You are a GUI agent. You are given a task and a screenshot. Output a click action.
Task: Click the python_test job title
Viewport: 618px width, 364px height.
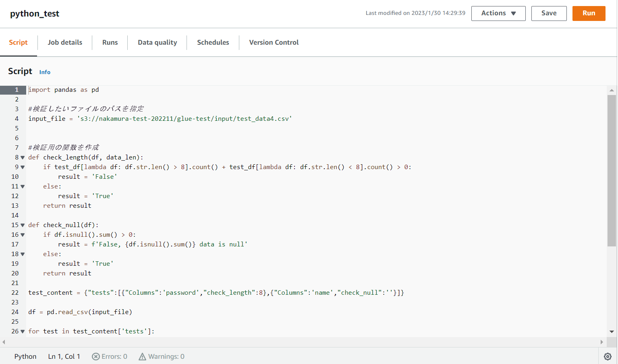click(35, 14)
